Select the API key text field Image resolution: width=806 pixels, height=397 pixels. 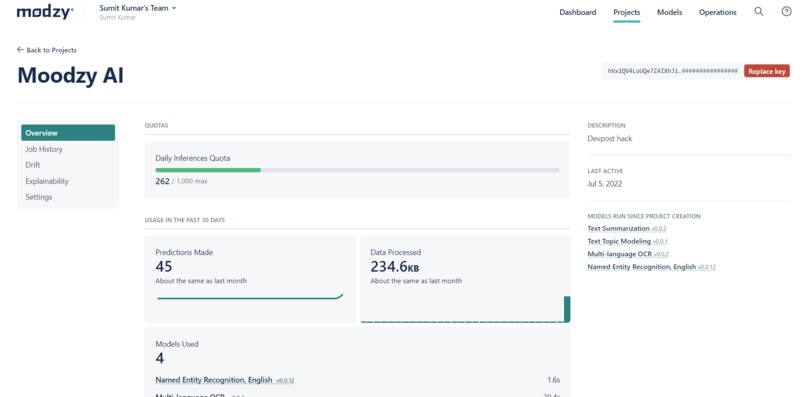click(x=672, y=71)
